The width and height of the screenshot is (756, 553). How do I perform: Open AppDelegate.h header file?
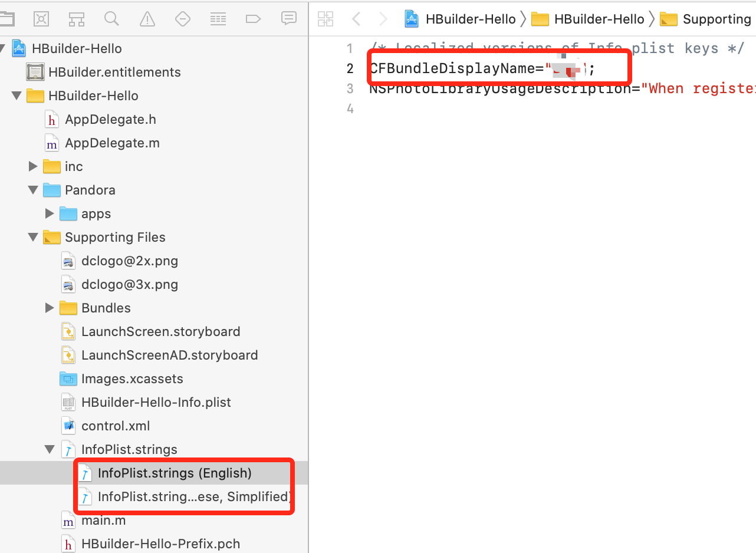(x=110, y=119)
